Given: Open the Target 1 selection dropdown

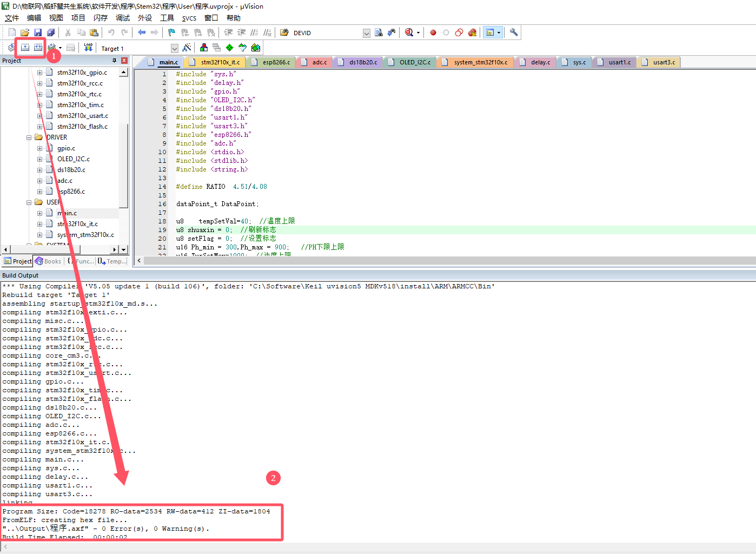Looking at the screenshot, I should point(174,48).
